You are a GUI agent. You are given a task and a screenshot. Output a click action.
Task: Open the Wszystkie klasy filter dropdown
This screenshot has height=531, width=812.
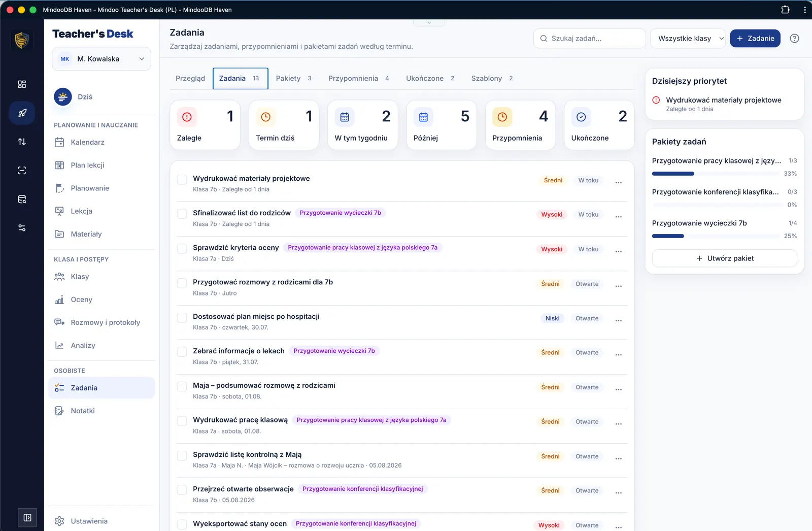pos(688,39)
